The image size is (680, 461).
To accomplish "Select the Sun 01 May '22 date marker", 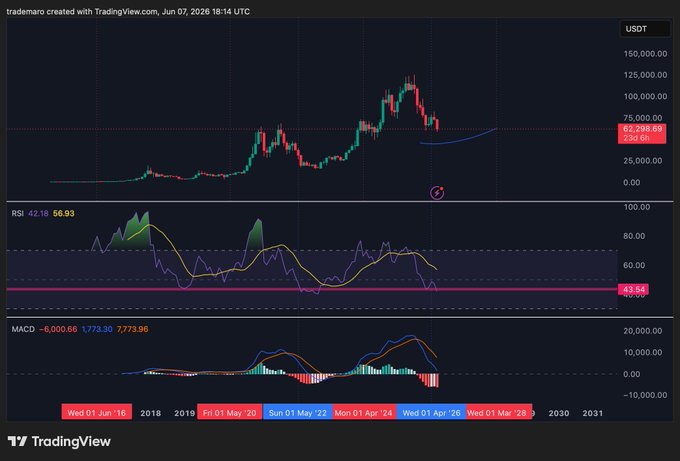I will pyautogui.click(x=298, y=413).
